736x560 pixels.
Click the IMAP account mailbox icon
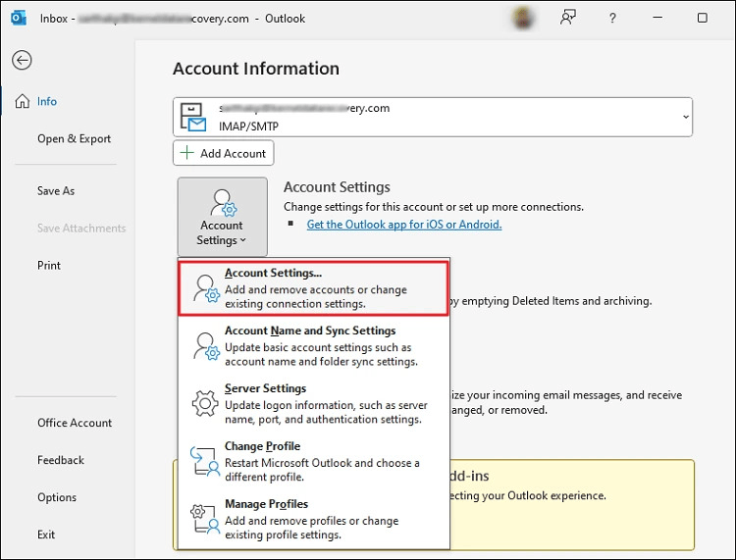click(x=193, y=118)
